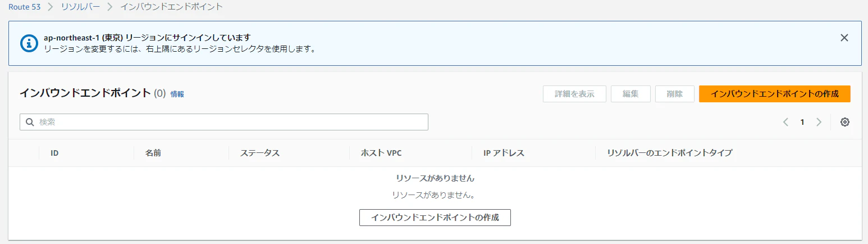868x244 pixels.
Task: Sort by リゾルバーのエンドポイントタイプ column header
Action: click(x=670, y=153)
